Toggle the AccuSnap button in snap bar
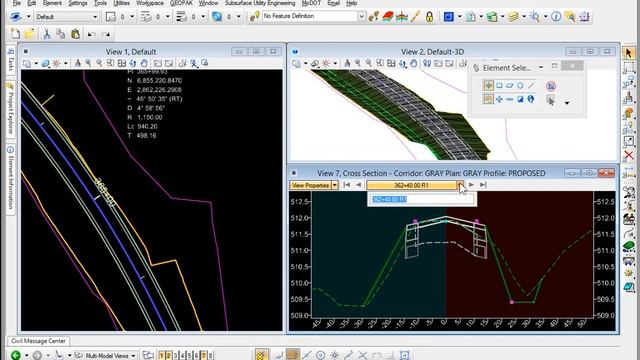 tap(262, 355)
